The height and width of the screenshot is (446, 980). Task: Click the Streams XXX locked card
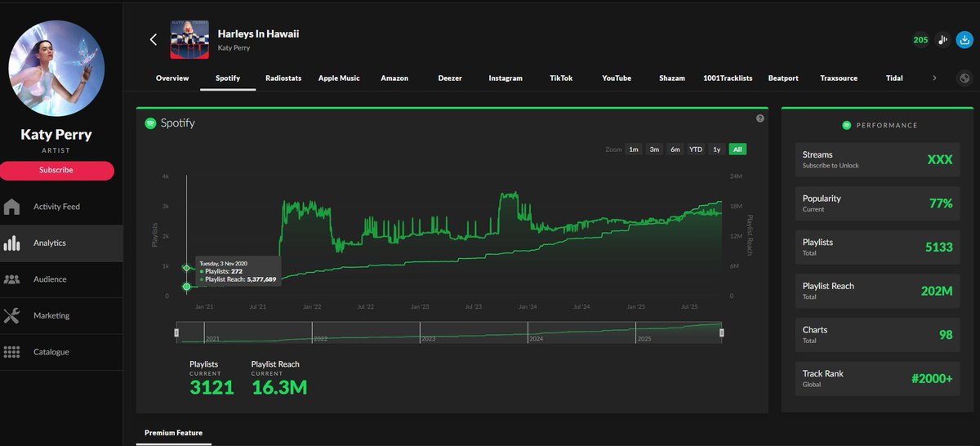click(878, 159)
